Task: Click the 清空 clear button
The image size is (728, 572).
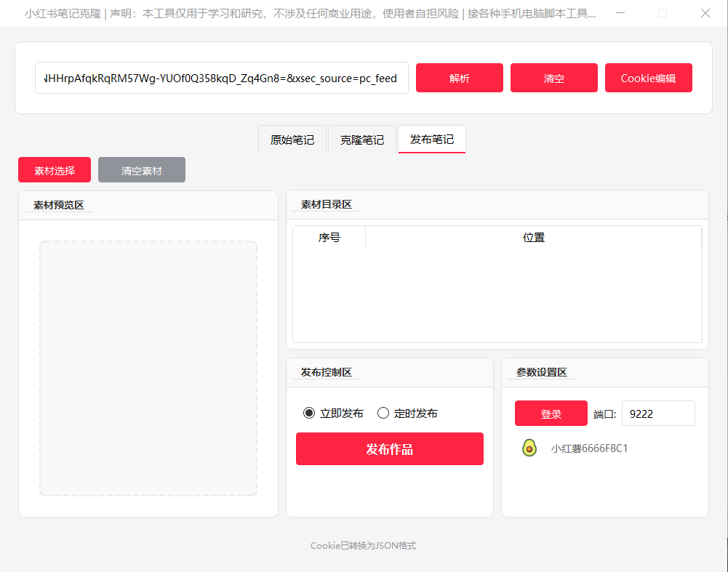Action: click(553, 77)
